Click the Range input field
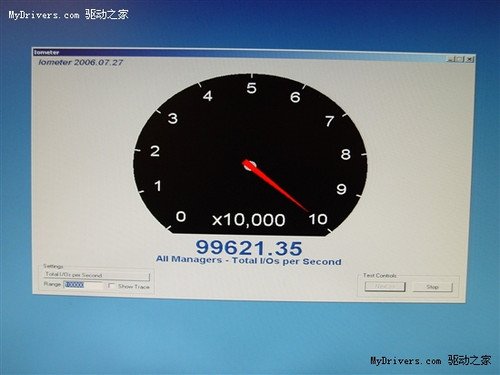500x375 pixels. click(83, 285)
